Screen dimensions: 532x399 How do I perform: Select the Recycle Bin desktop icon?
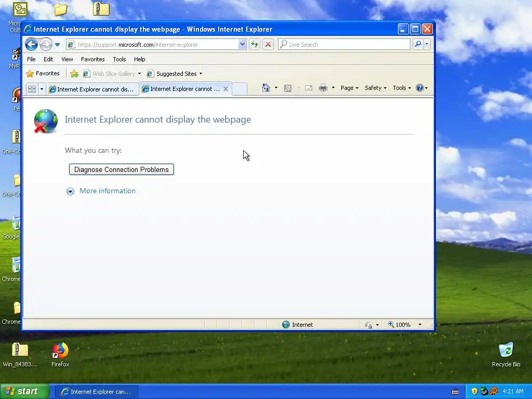pos(506,355)
